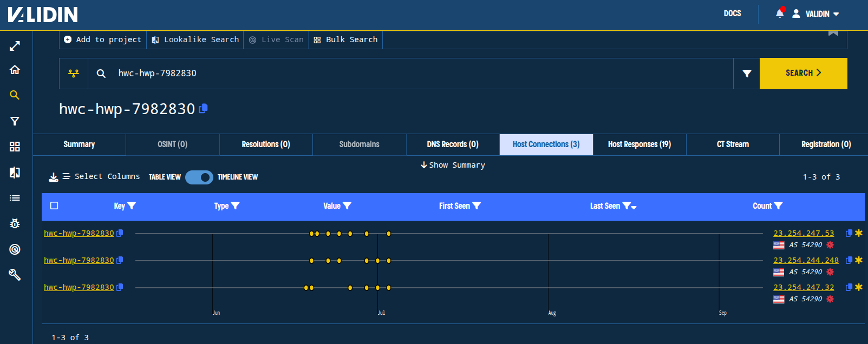Open the key link in the 23.254.247.32 row
This screenshot has width=868, height=344.
click(79, 287)
